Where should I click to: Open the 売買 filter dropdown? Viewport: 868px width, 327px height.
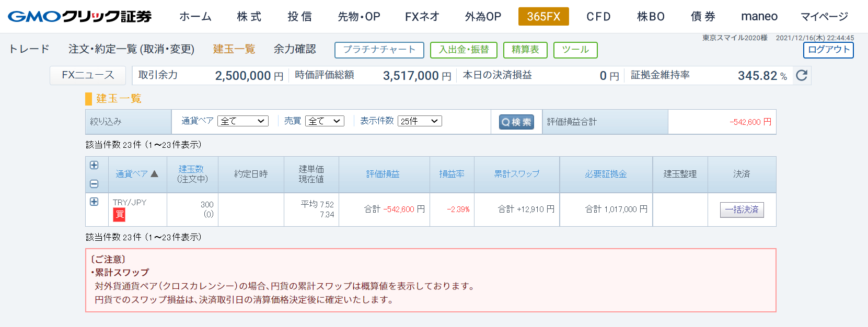pos(325,121)
